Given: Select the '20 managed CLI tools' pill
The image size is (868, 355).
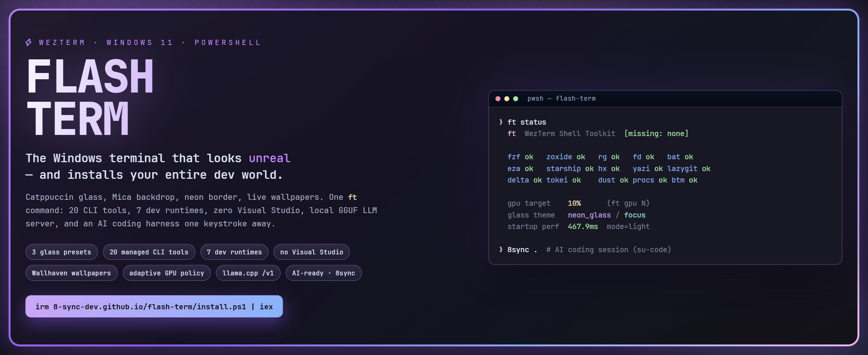Looking at the screenshot, I should click(149, 252).
